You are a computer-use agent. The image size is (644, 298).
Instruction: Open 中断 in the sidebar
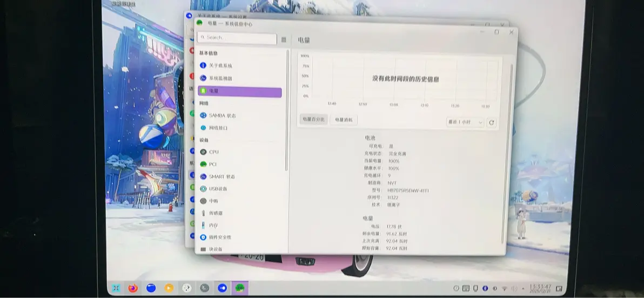pyautogui.click(x=240, y=201)
